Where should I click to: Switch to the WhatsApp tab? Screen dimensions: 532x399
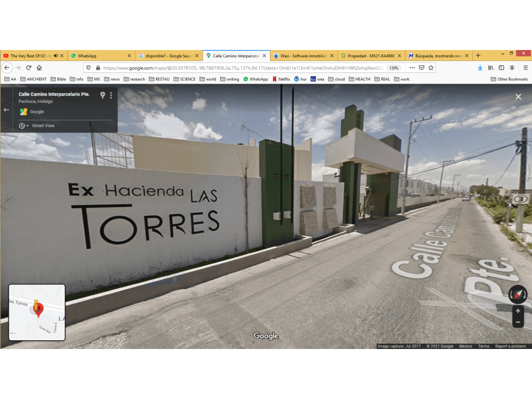click(x=101, y=55)
